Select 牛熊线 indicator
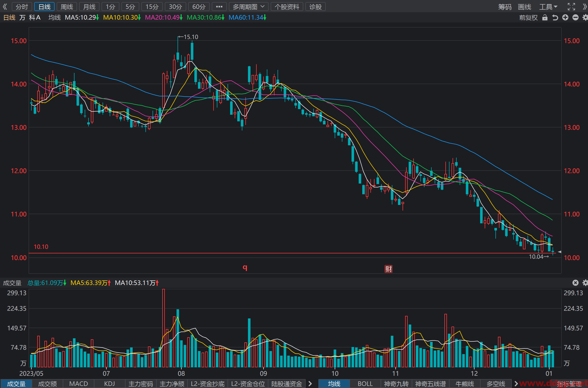588x388 pixels. (465, 384)
